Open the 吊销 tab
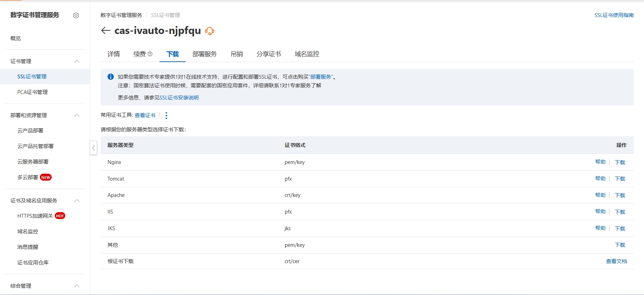Viewport: 644px width, 295px height. [237, 54]
